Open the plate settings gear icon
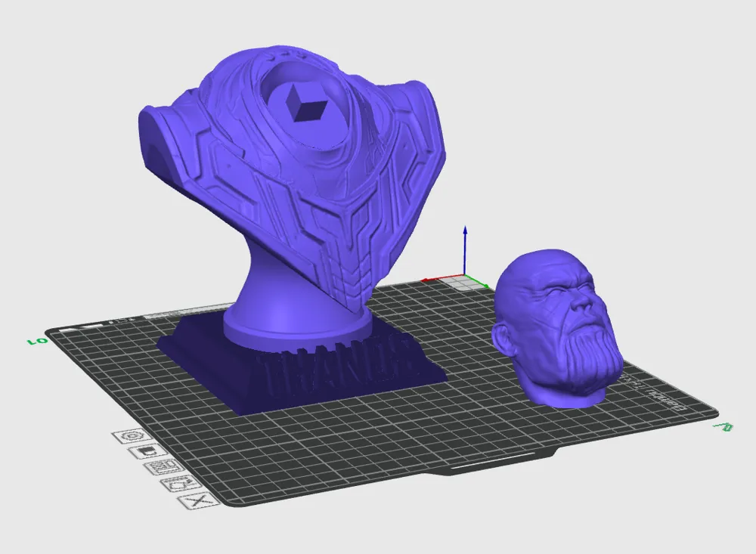756x554 pixels. 132,437
